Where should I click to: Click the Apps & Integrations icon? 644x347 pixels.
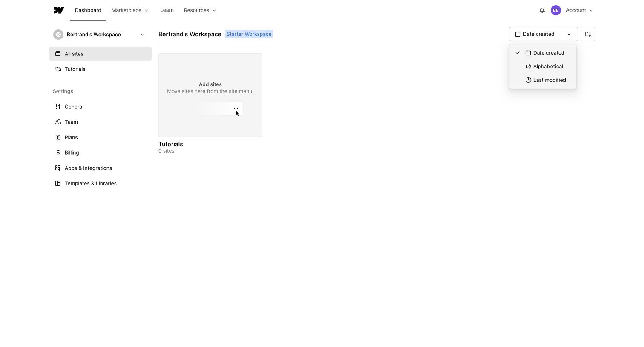[x=58, y=168]
